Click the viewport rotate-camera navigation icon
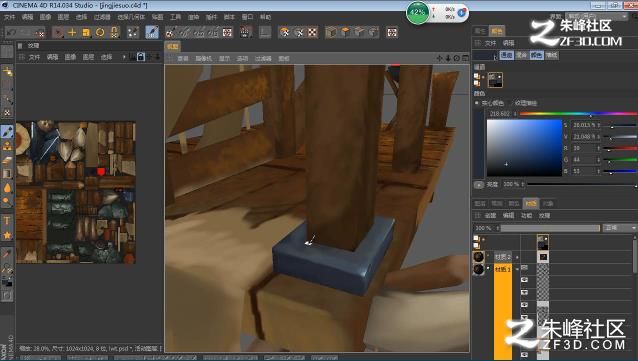 coord(457,58)
